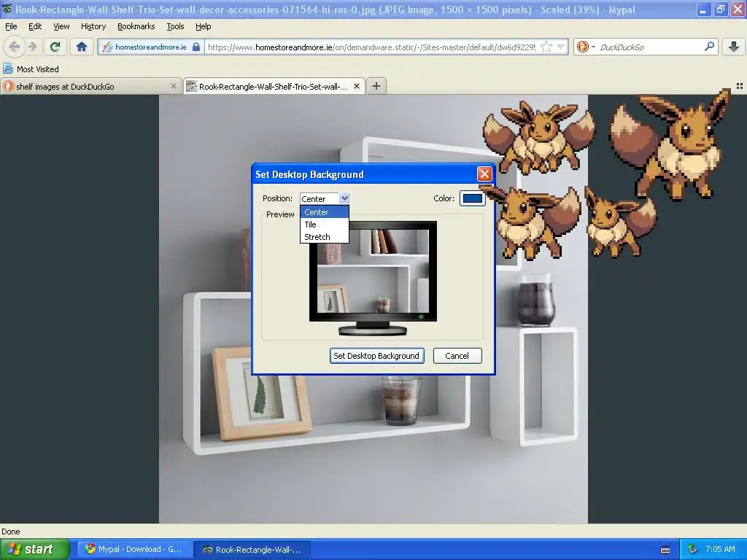The image size is (747, 560).
Task: Open the Edit menu
Action: point(35,26)
